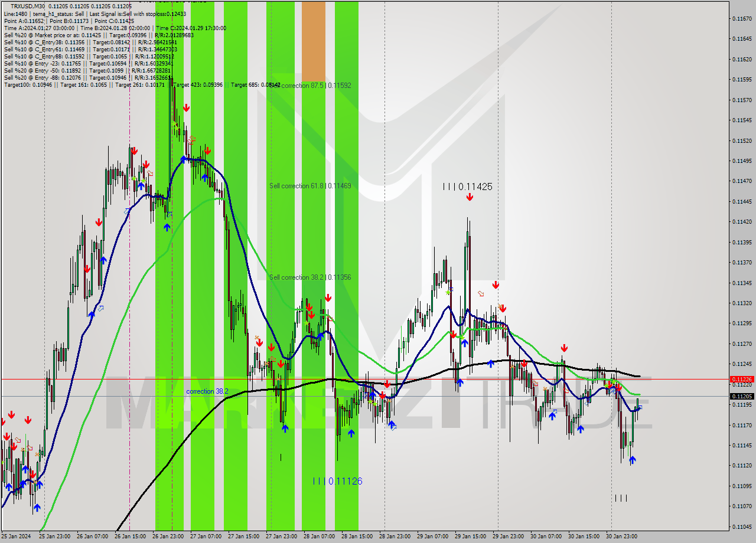This screenshot has width=756, height=543.
Task: Click 0.11620 on the price axis
Action: pyautogui.click(x=741, y=60)
